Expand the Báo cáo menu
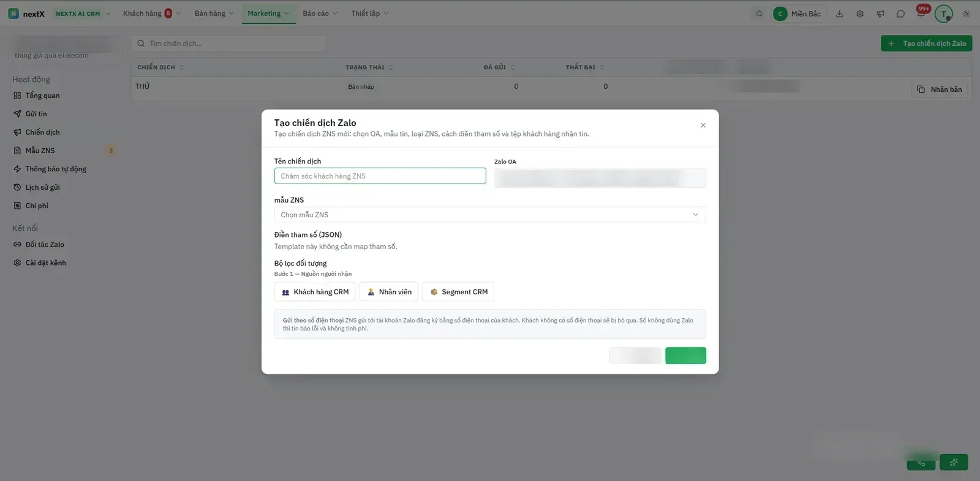This screenshot has width=980, height=481. click(320, 13)
